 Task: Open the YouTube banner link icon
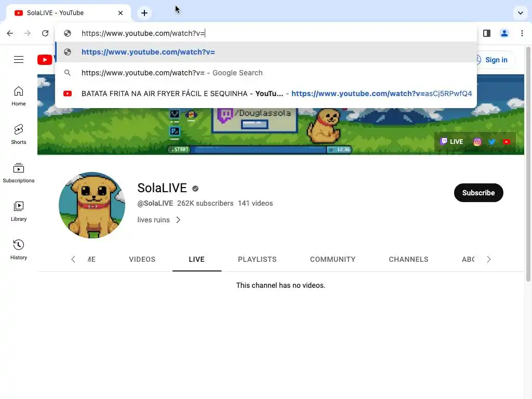507,142
